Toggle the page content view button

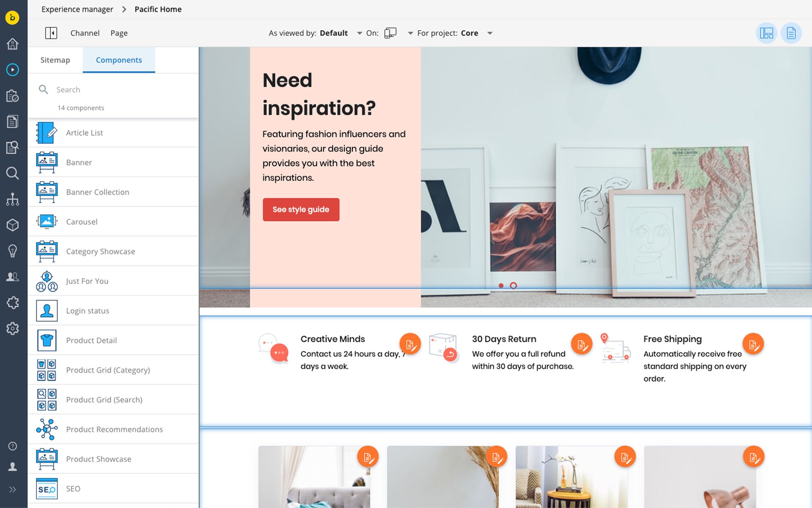click(791, 33)
